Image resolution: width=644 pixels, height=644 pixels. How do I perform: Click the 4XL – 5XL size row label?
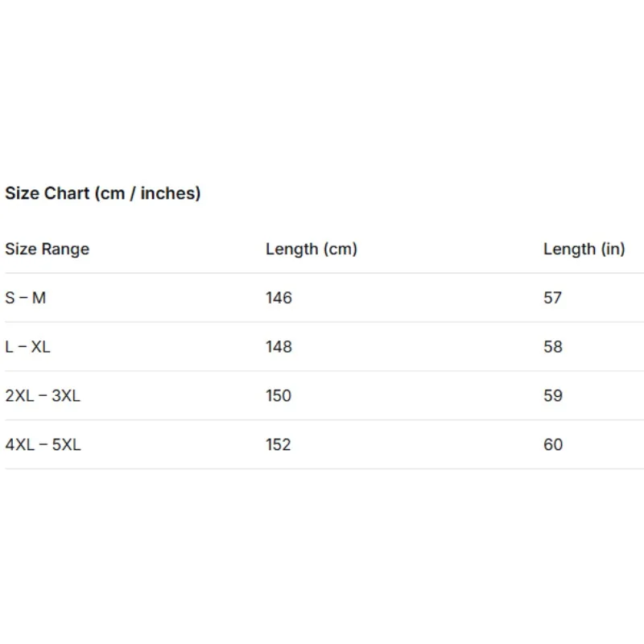(x=43, y=444)
